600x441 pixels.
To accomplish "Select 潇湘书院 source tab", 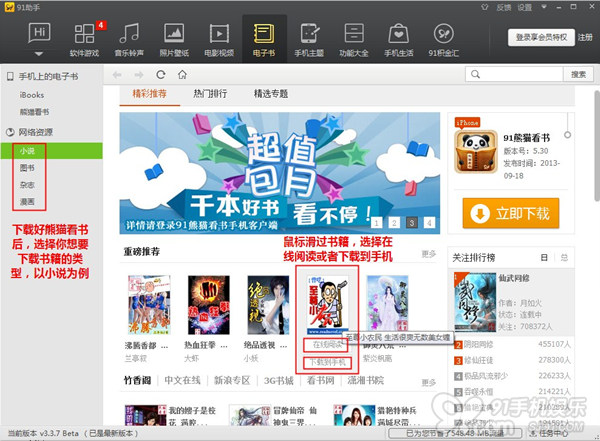I will (x=365, y=381).
